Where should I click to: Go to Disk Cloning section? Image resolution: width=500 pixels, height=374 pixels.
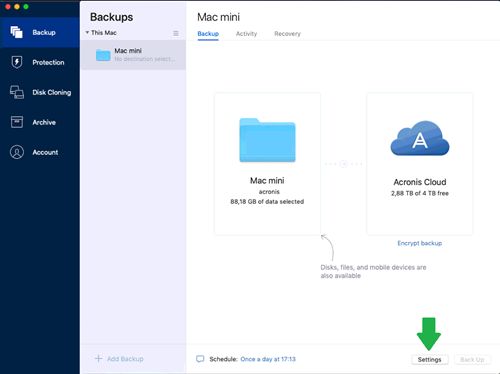coord(52,92)
